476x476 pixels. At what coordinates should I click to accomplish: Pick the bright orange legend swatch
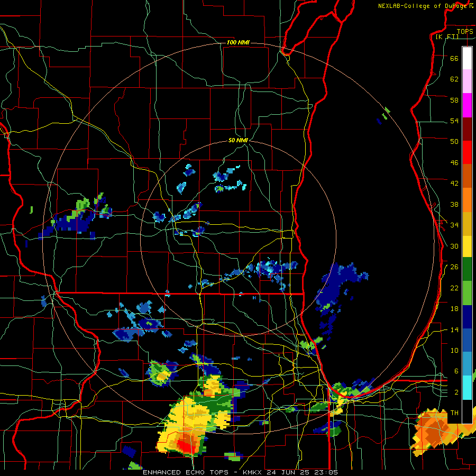[x=467, y=200]
